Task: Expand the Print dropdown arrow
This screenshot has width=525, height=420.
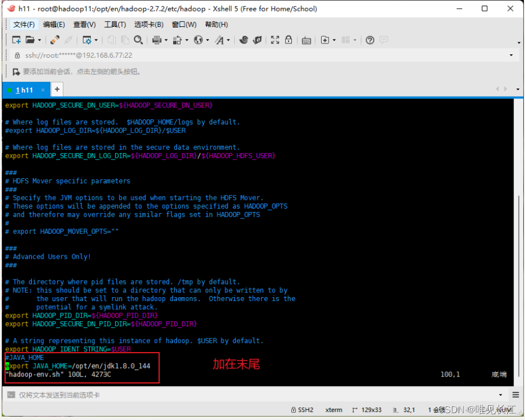Action: [166, 40]
